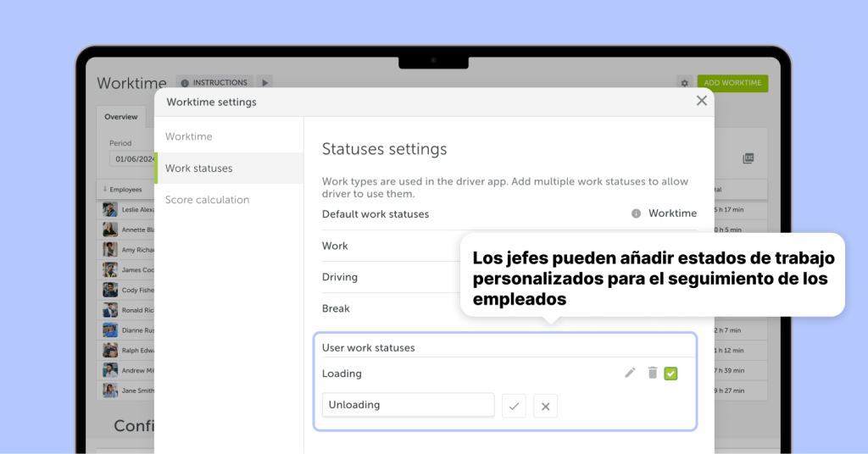Click the Unloading status name field

coord(408,405)
